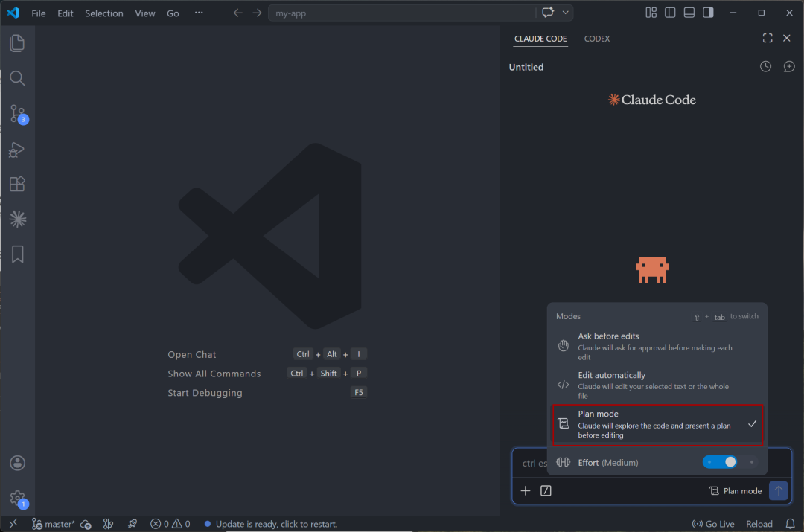Open Plan mode selector below prompt
The image size is (804, 532).
click(736, 491)
